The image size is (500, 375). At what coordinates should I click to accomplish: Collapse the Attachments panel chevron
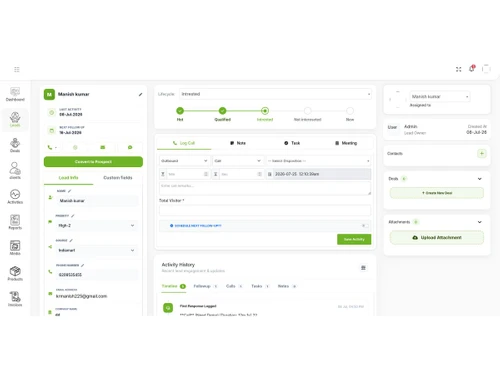480,222
